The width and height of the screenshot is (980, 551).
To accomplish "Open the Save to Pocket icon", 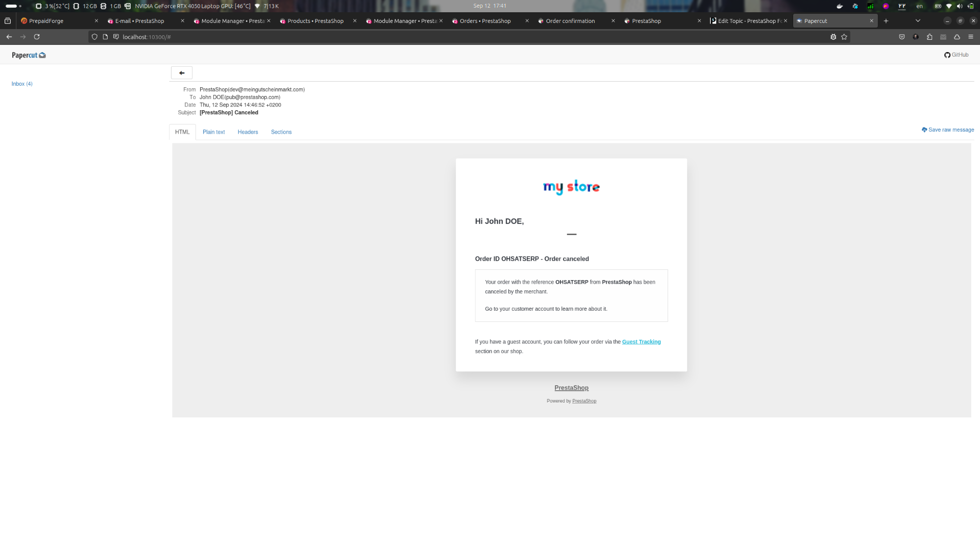I will 902,37.
